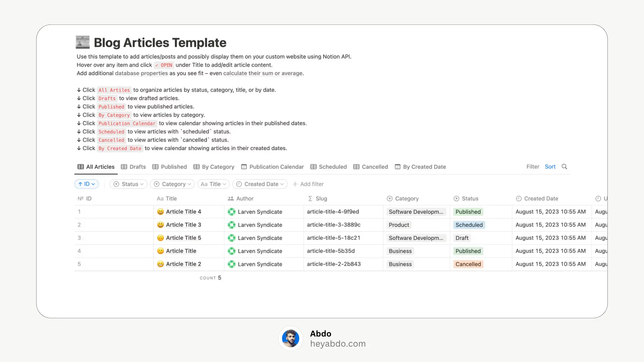The height and width of the screenshot is (362, 644).
Task: Click slug article-title-3-3889c
Action: [x=333, y=225]
